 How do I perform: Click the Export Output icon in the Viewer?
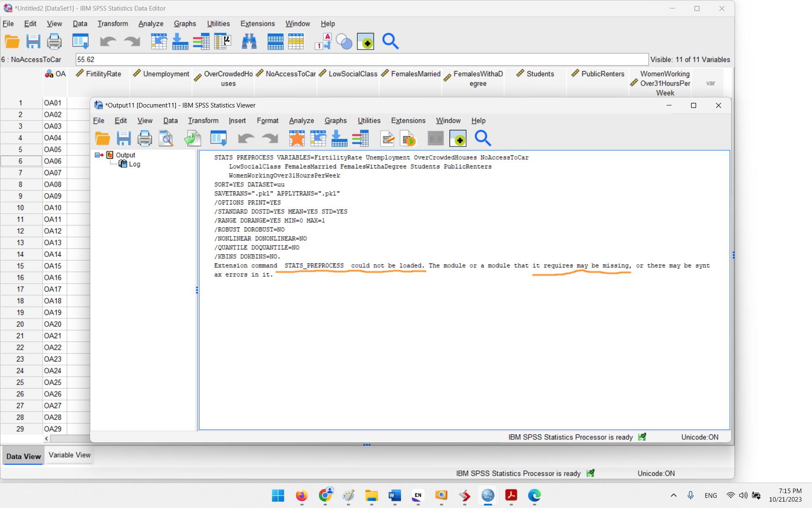[x=192, y=138]
